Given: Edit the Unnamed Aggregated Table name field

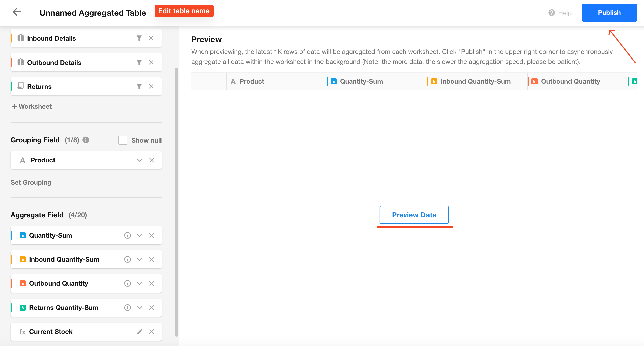Looking at the screenshot, I should [93, 13].
